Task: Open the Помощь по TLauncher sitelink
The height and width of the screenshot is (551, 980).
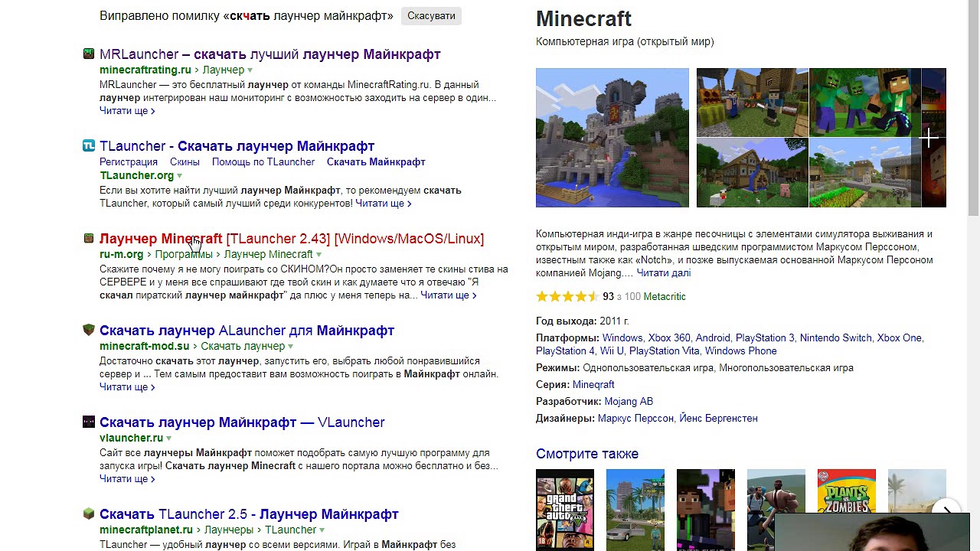Action: point(263,162)
